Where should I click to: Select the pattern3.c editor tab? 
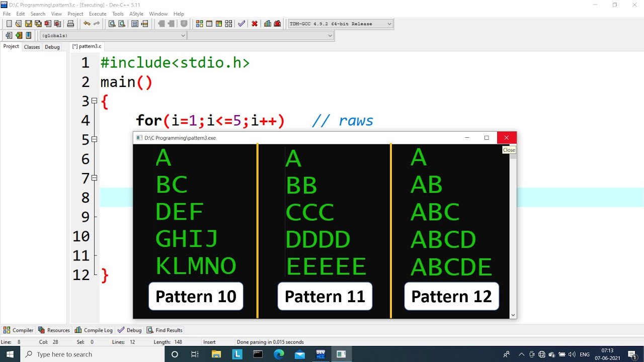tap(87, 46)
